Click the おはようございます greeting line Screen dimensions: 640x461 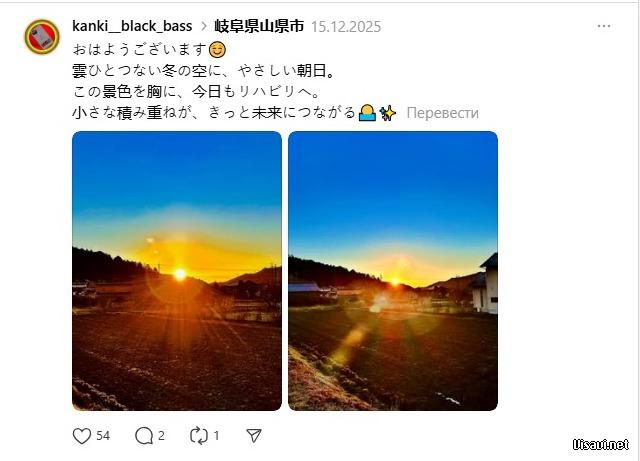[140, 50]
